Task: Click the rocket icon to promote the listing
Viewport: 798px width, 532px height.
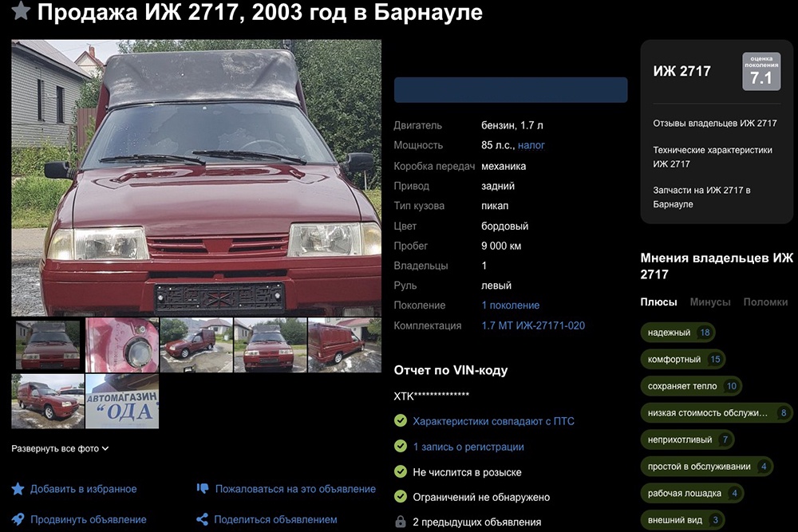Action: (x=18, y=519)
